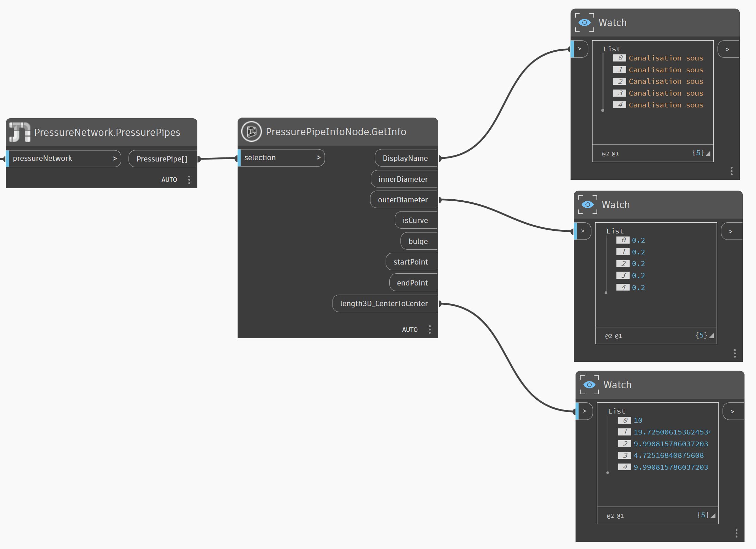
Task: Click the startPoint output port
Action: (x=410, y=262)
